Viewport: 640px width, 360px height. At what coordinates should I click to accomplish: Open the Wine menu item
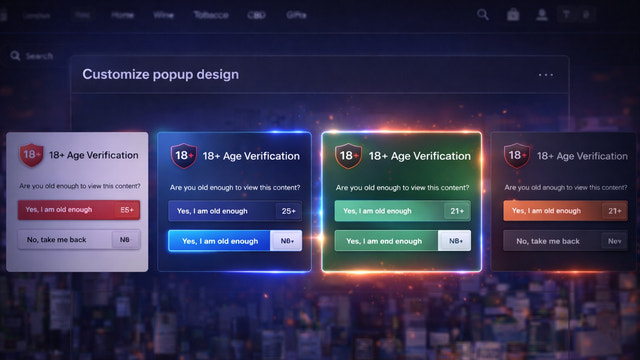point(163,15)
